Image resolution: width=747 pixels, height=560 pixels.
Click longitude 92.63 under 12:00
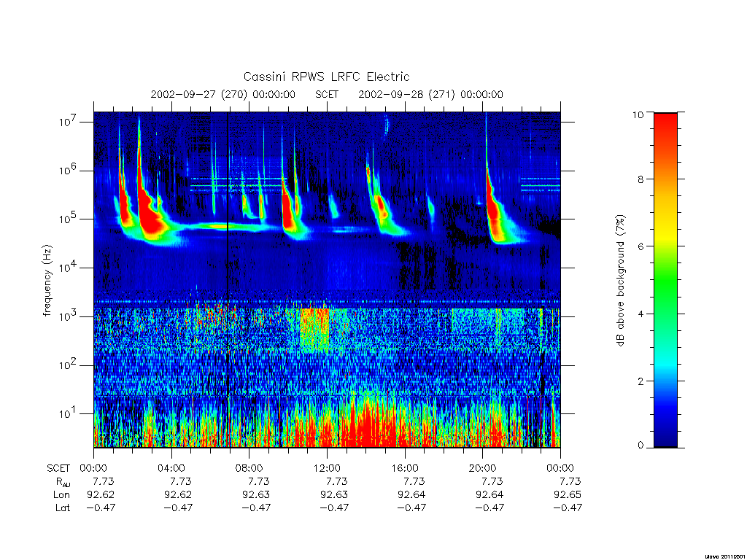(334, 495)
